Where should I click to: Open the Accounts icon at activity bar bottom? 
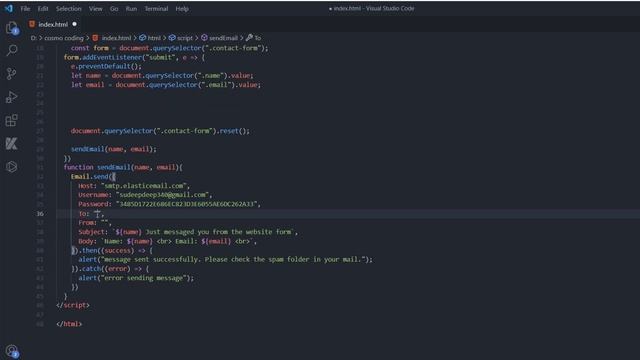pyautogui.click(x=12, y=351)
